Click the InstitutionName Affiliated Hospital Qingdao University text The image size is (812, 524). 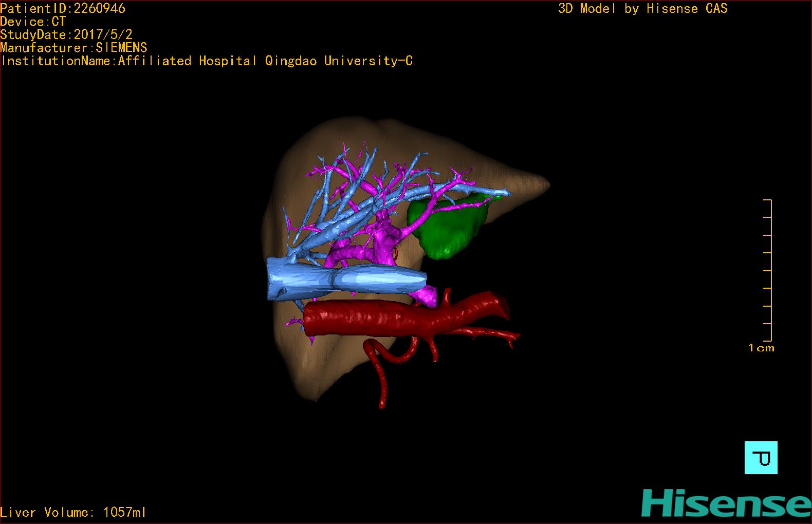click(x=207, y=61)
